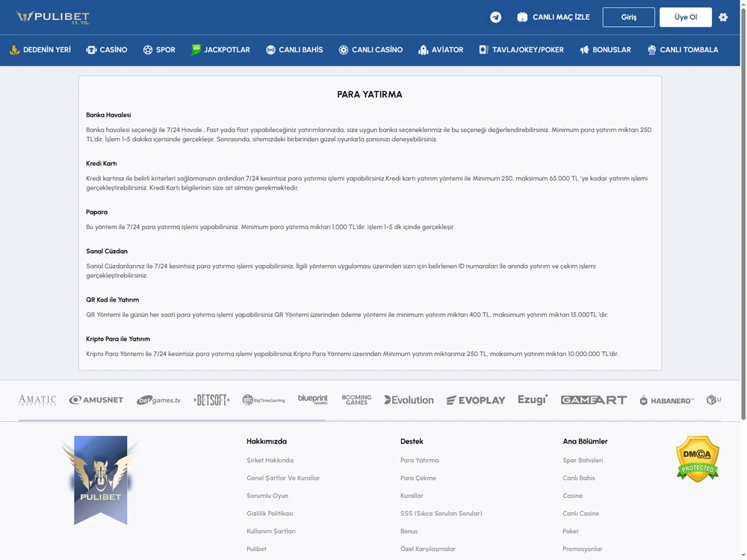Image resolution: width=747 pixels, height=560 pixels.
Task: View the Bonuslar menu item
Action: pyautogui.click(x=606, y=50)
